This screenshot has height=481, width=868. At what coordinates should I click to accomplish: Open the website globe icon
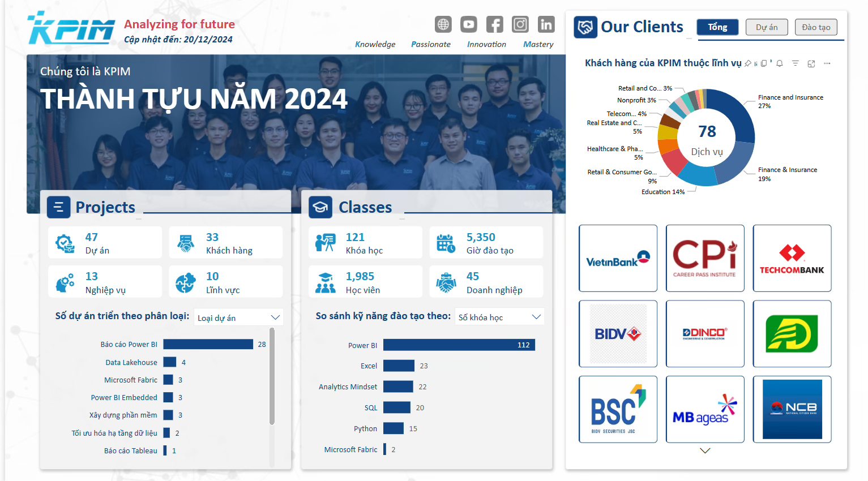443,24
